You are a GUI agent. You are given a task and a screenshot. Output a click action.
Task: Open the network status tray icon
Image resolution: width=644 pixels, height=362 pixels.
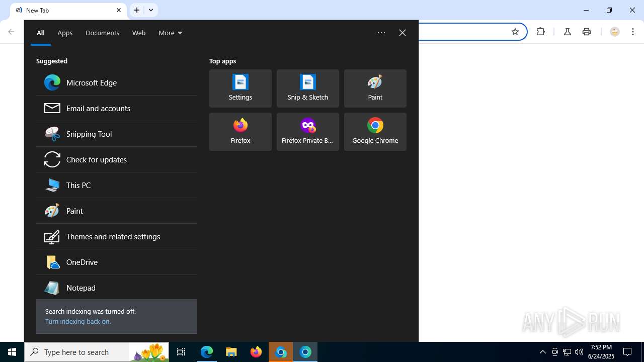click(567, 352)
